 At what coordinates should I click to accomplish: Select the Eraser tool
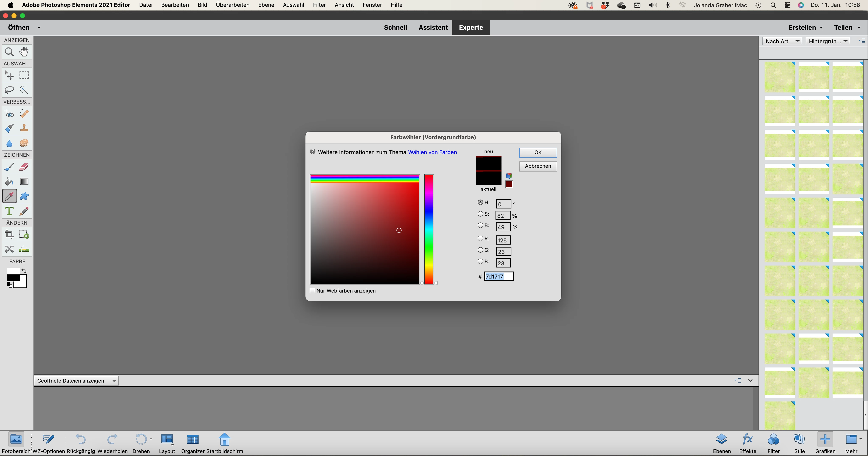[24, 167]
